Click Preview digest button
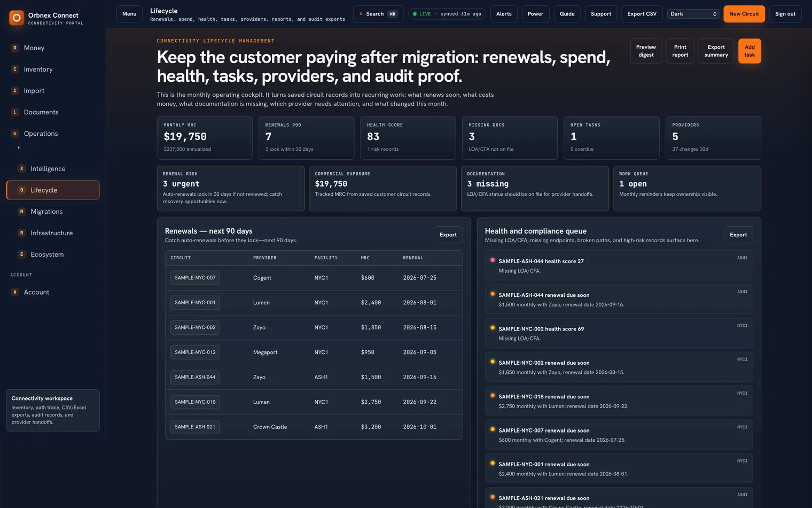Image resolution: width=812 pixels, height=508 pixels. coord(646,51)
